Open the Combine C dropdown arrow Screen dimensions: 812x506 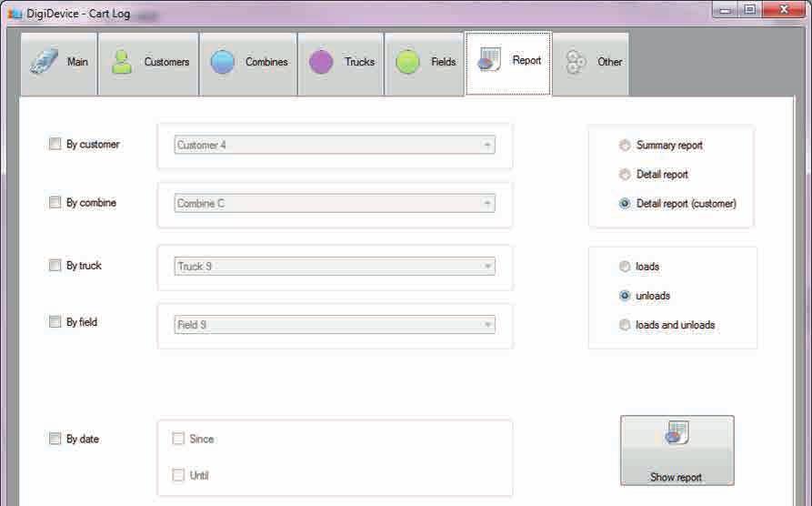487,203
